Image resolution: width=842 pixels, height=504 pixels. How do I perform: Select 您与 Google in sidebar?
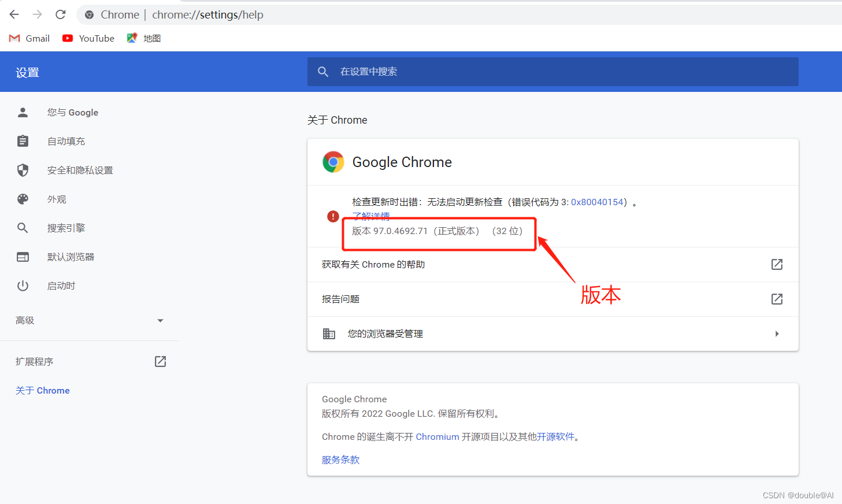tap(73, 113)
